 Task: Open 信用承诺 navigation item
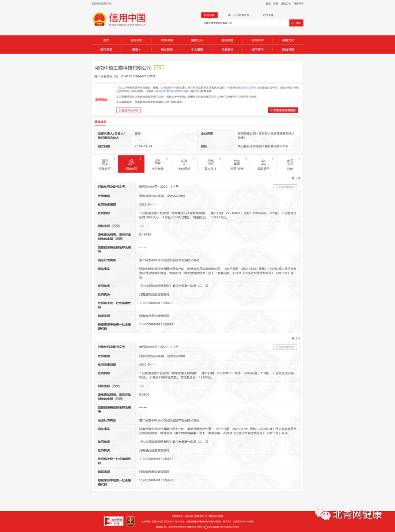(x=106, y=49)
